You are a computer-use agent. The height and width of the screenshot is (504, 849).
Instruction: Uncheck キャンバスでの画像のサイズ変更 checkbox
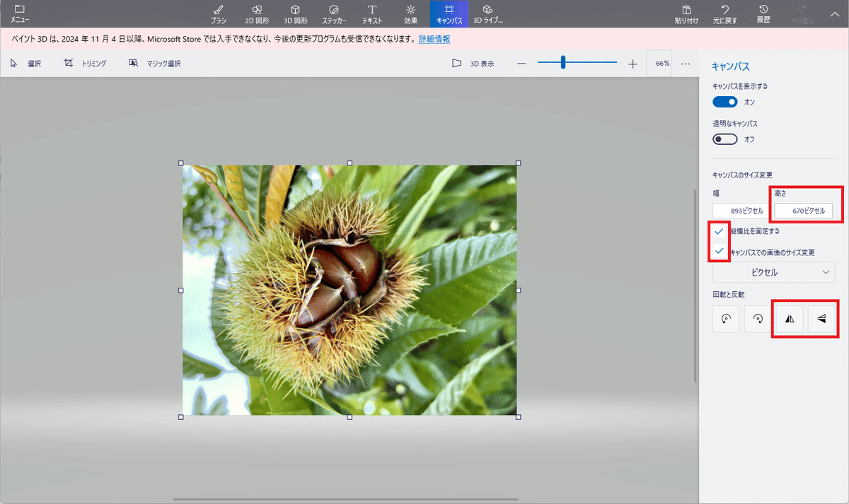click(x=720, y=251)
